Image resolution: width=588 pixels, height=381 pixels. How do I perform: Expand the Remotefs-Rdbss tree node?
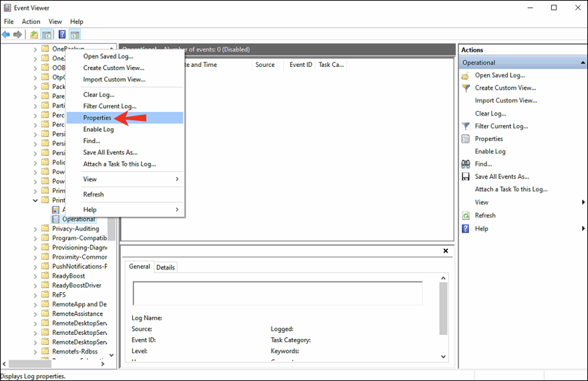35,352
